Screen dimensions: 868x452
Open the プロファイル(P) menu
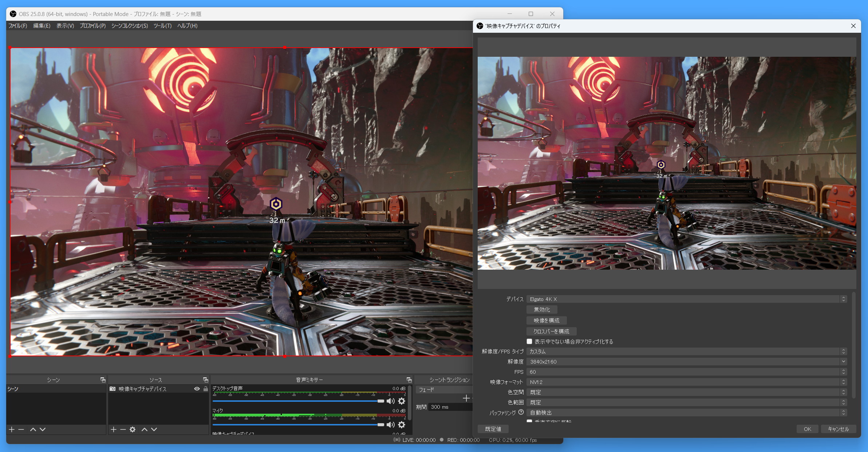[93, 26]
